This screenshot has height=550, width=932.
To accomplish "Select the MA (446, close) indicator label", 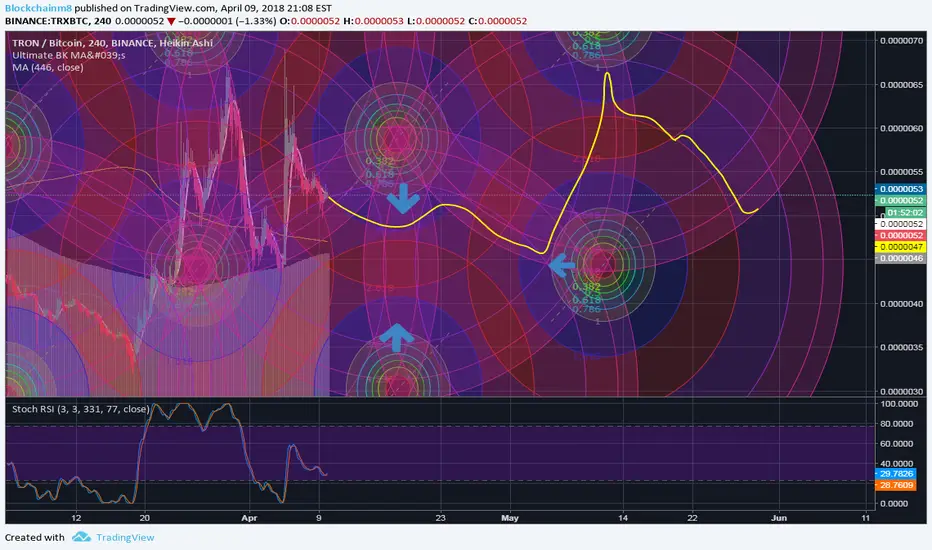I will click(48, 67).
